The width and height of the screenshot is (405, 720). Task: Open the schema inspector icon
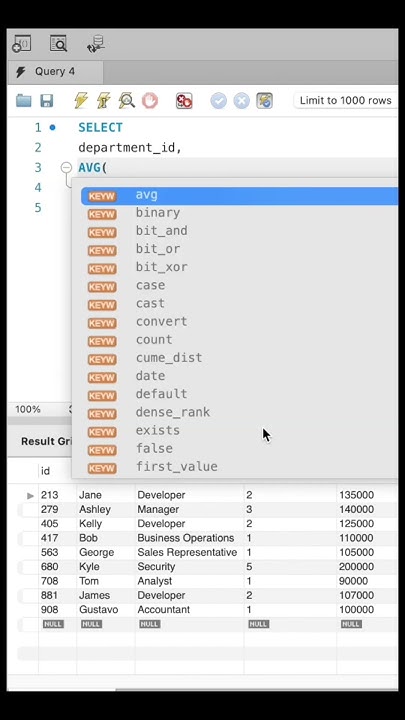(x=59, y=44)
